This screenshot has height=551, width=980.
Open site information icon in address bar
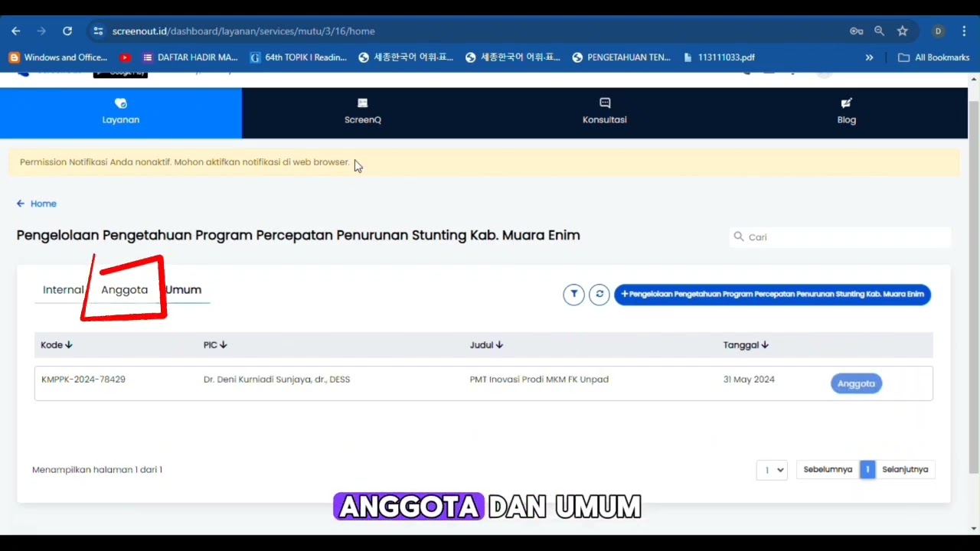point(98,31)
